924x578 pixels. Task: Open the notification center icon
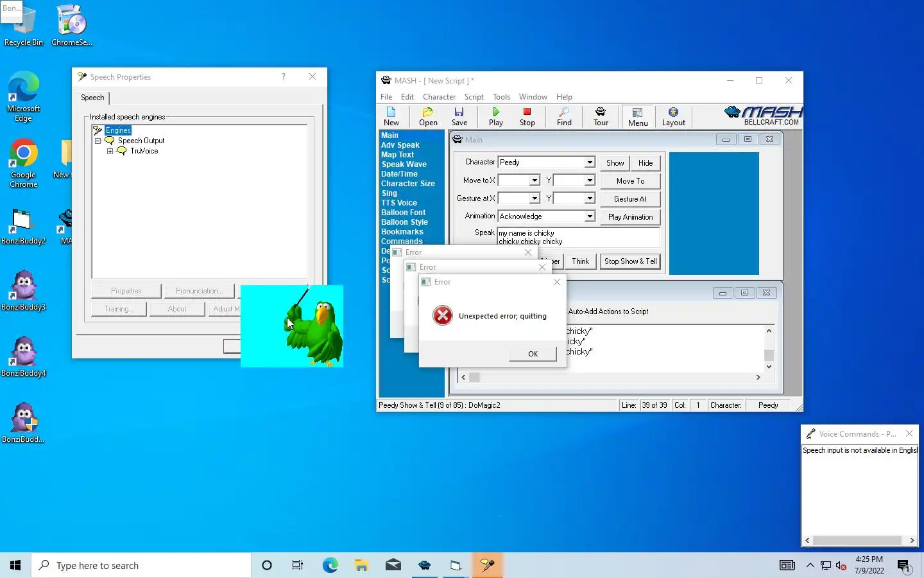[903, 566]
